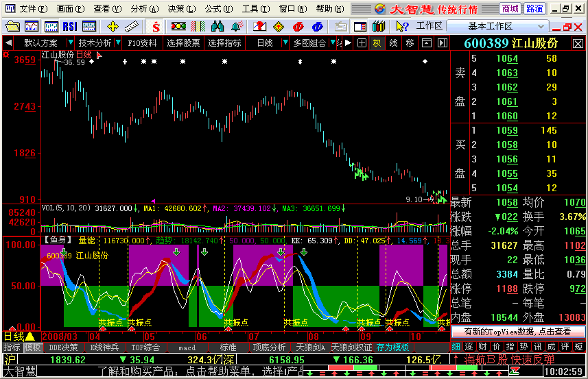
Task: Close the 600389 quote panel X box
Action: (x=578, y=44)
